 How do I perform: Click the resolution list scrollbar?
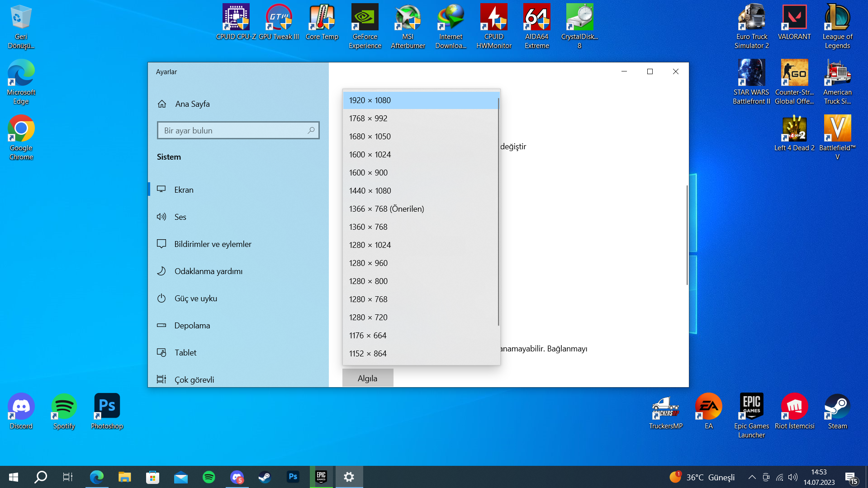(498, 213)
